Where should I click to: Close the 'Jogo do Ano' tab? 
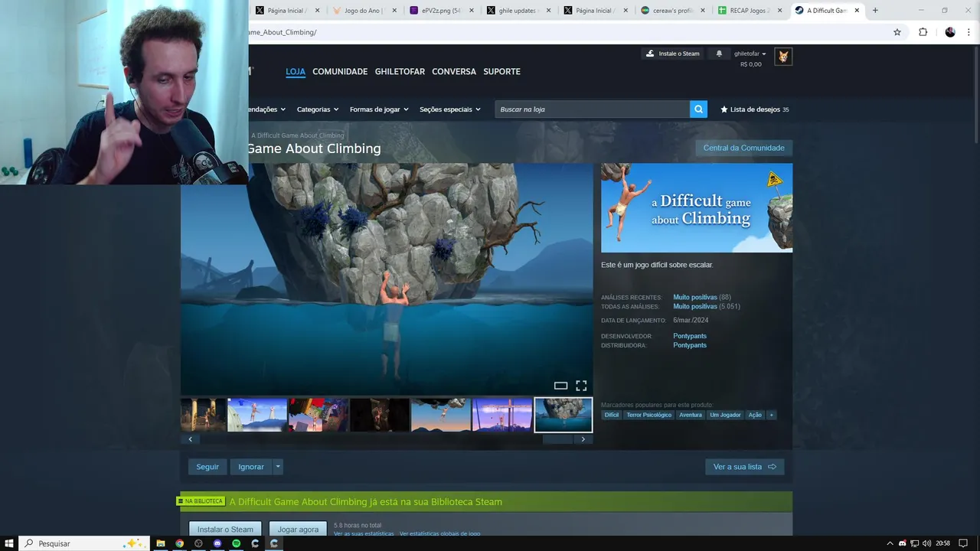pos(394,11)
